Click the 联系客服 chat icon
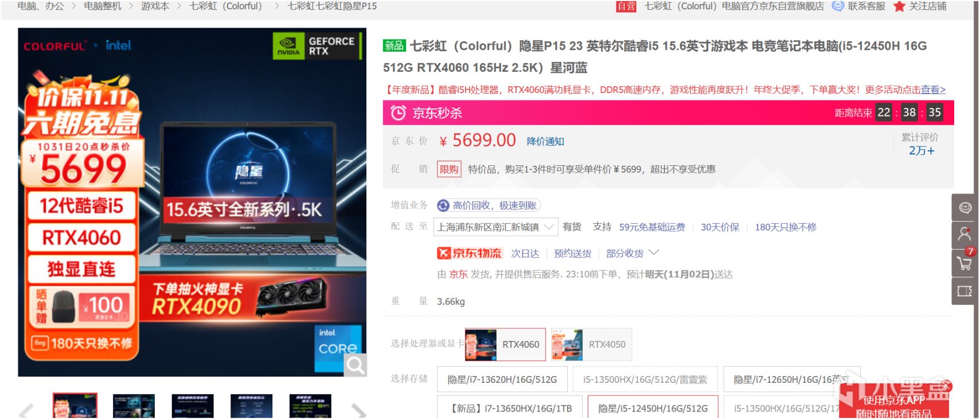The height and width of the screenshot is (419, 980). [838, 6]
